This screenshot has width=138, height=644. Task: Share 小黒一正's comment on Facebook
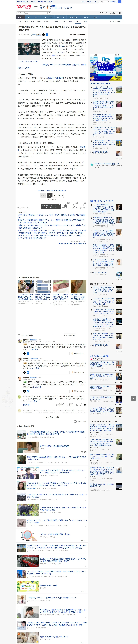[x=28, y=391]
